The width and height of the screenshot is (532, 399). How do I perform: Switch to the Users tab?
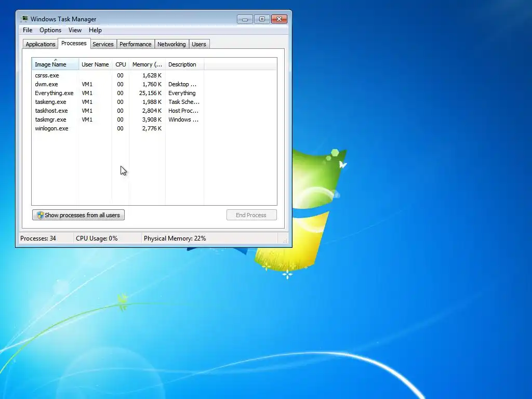199,44
